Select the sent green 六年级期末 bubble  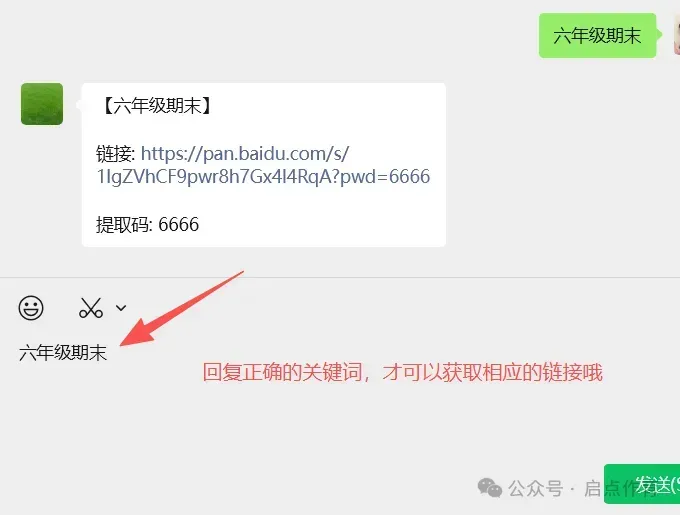[x=597, y=36]
